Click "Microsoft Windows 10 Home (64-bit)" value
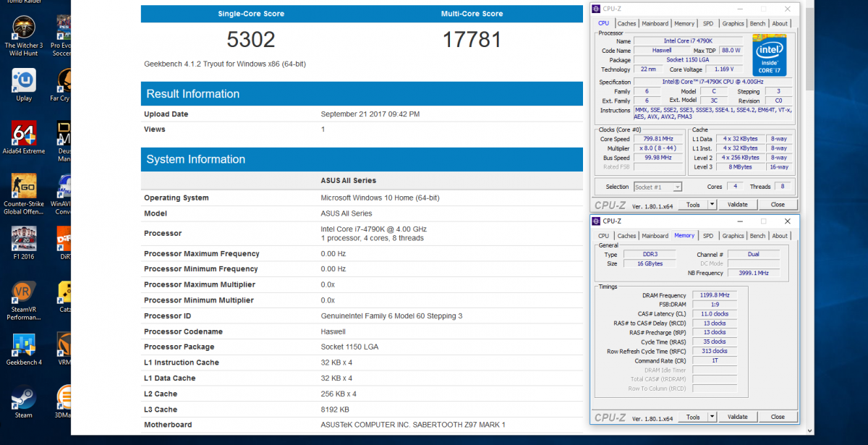868x445 pixels. pyautogui.click(x=380, y=198)
